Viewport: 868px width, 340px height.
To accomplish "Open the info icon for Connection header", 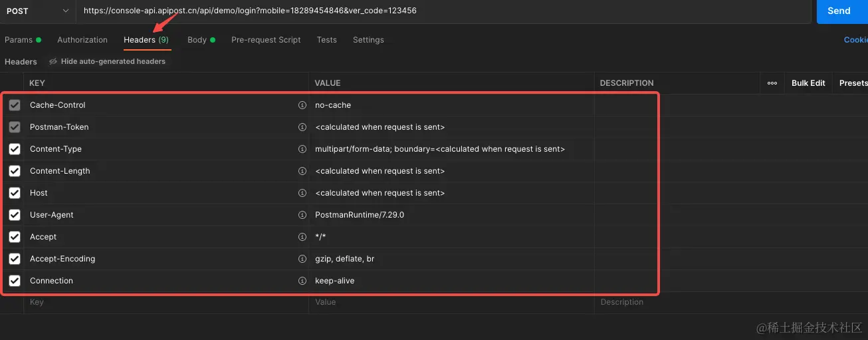I will coord(302,281).
